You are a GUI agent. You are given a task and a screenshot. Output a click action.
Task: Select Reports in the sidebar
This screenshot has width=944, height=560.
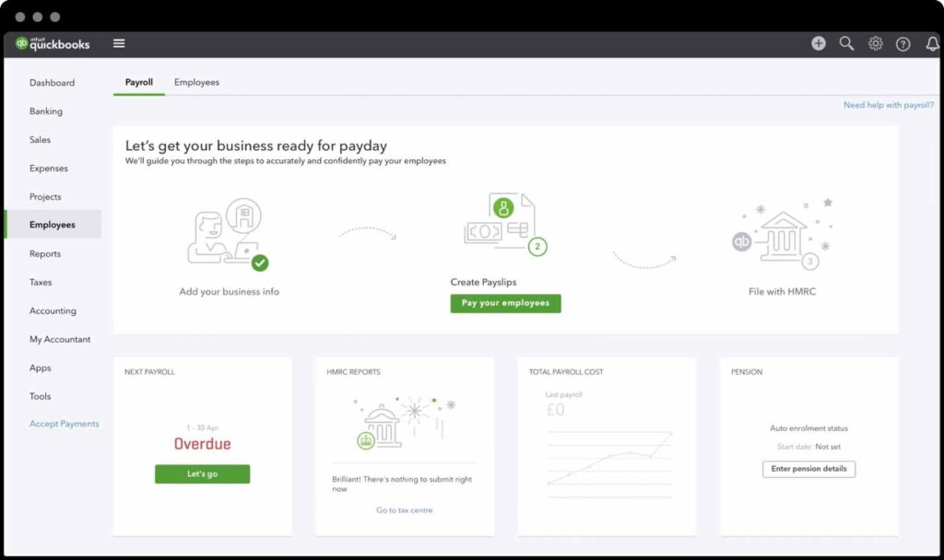click(x=43, y=253)
